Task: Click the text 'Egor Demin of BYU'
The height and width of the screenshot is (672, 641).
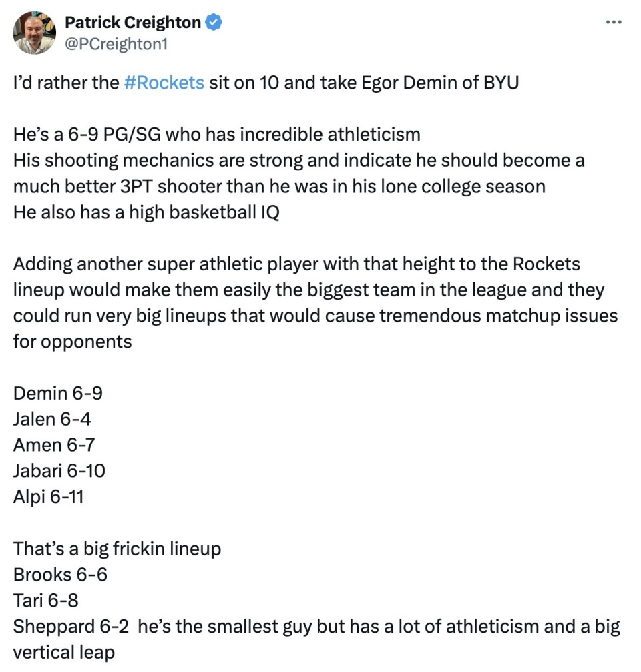Action: [440, 83]
